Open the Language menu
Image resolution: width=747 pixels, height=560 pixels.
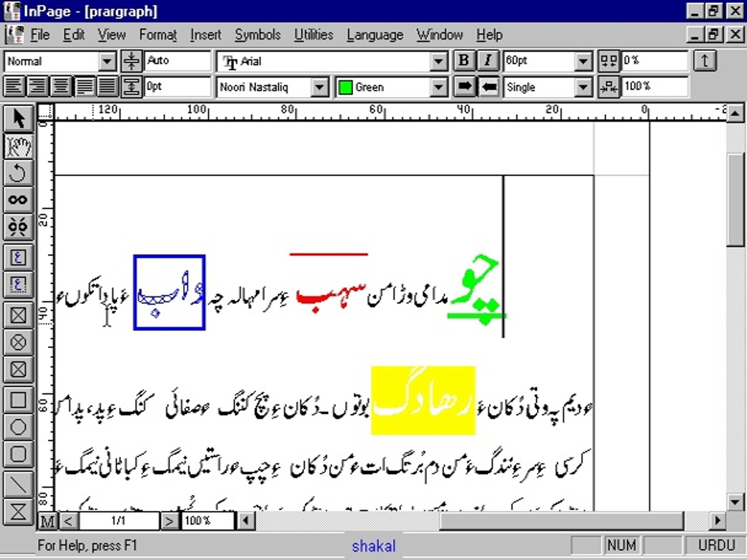tap(375, 35)
